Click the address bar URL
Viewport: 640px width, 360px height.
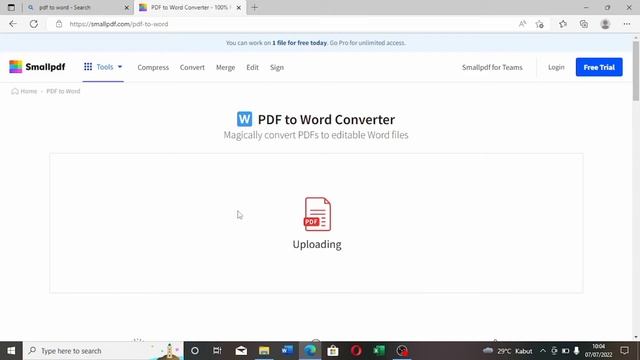pyautogui.click(x=119, y=24)
